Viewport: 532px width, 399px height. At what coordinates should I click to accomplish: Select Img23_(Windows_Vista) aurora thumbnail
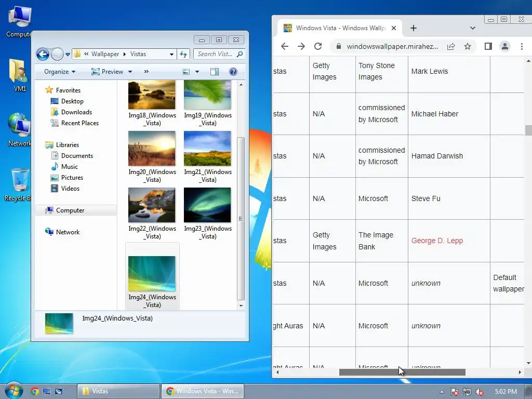(x=208, y=205)
